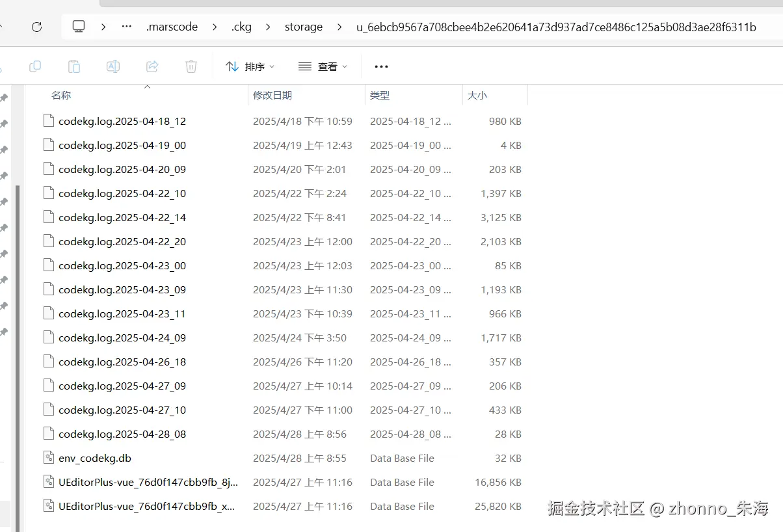This screenshot has height=532, width=783.
Task: Expand the breadcrumb ellipsis in the address bar
Action: point(126,27)
